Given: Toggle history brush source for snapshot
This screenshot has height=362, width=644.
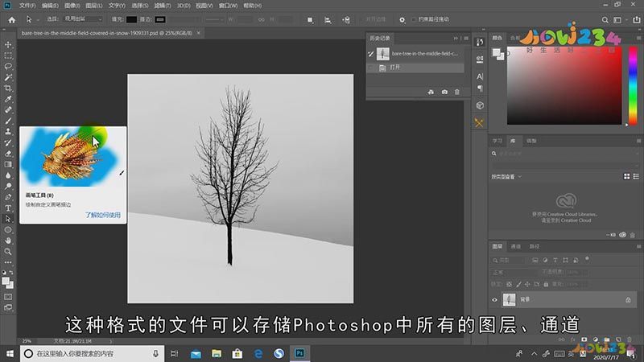Looking at the screenshot, I should pos(371,54).
